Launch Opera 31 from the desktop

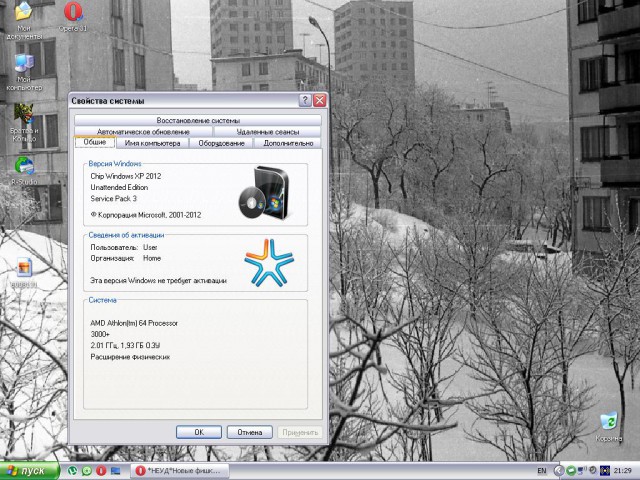point(73,16)
